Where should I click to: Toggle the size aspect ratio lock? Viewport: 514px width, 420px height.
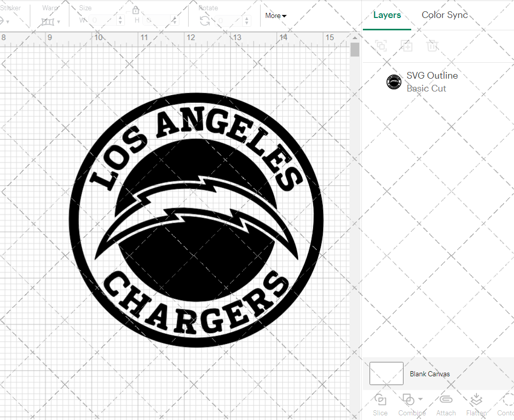point(135,10)
